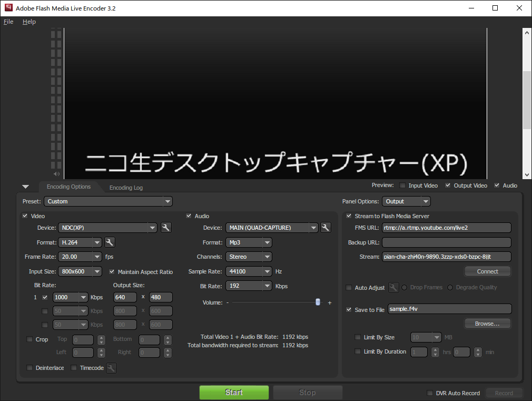532x401 pixels.
Task: Click the video preview area
Action: point(275,104)
